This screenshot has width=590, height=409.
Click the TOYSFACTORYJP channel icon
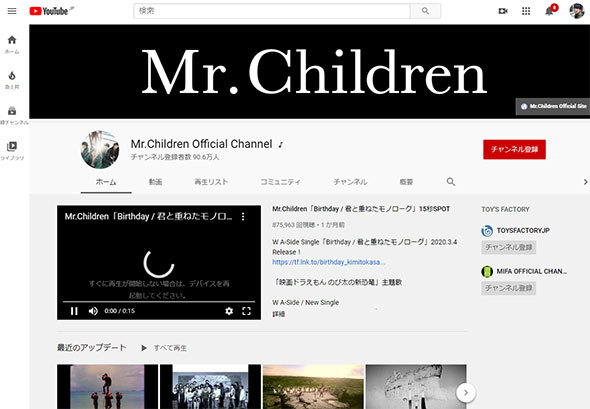[487, 230]
